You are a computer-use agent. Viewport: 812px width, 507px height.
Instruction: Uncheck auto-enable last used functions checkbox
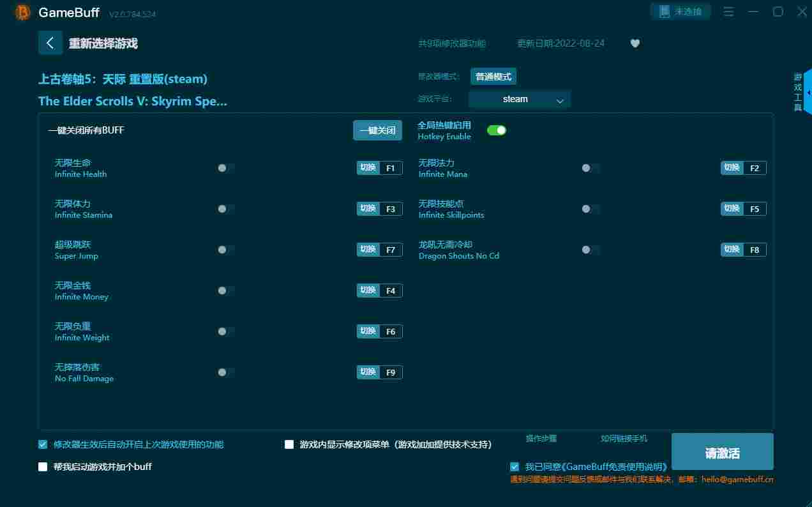click(x=43, y=444)
